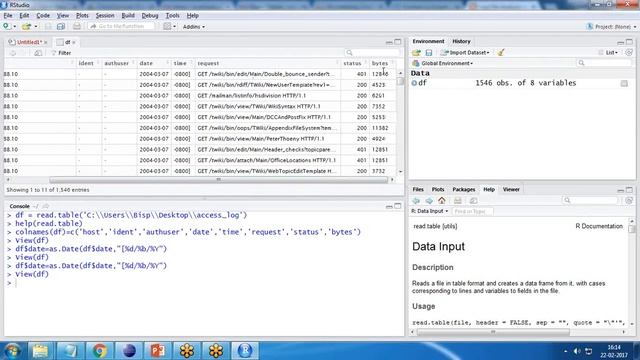Image resolution: width=640 pixels, height=360 pixels.
Task: Click the Print icon in main toolbar
Action: click(77, 26)
